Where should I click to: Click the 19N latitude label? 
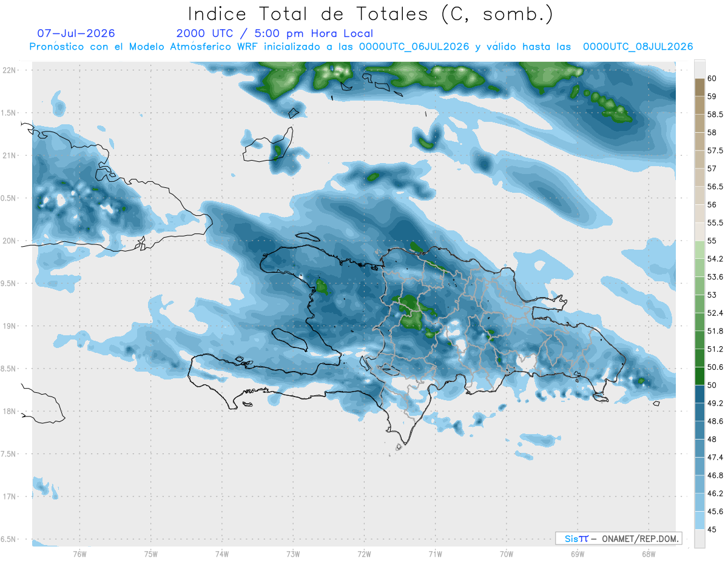pos(8,326)
